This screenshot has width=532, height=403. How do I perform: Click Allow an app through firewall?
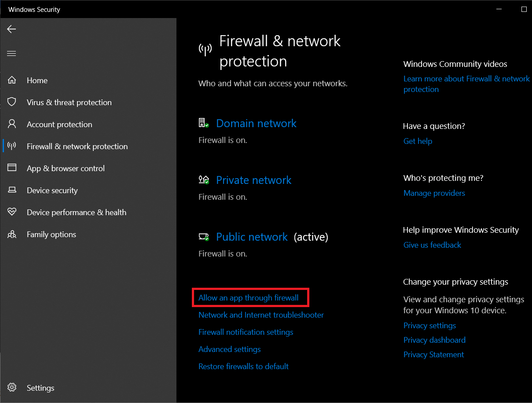click(x=248, y=298)
